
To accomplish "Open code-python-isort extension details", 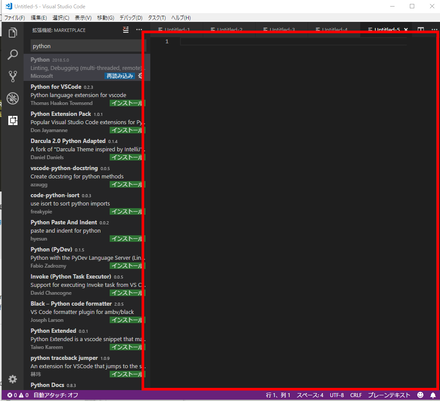I will (87, 203).
